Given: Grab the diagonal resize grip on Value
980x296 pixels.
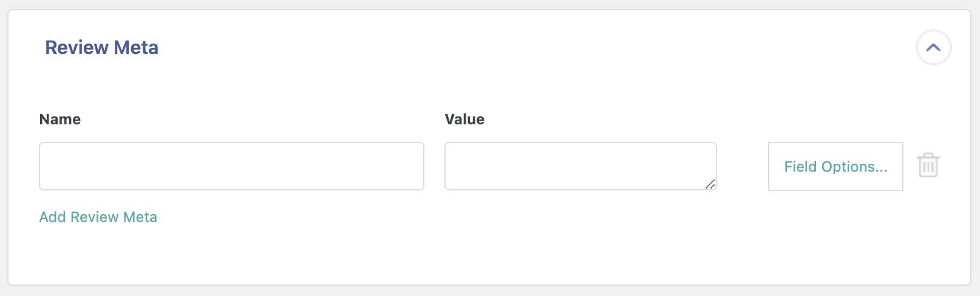Looking at the screenshot, I should pos(710,184).
